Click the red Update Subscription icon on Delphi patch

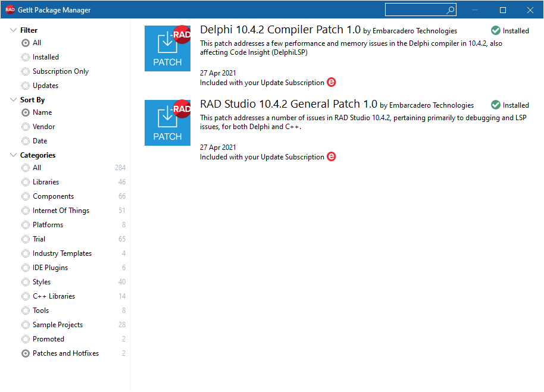[x=331, y=82]
